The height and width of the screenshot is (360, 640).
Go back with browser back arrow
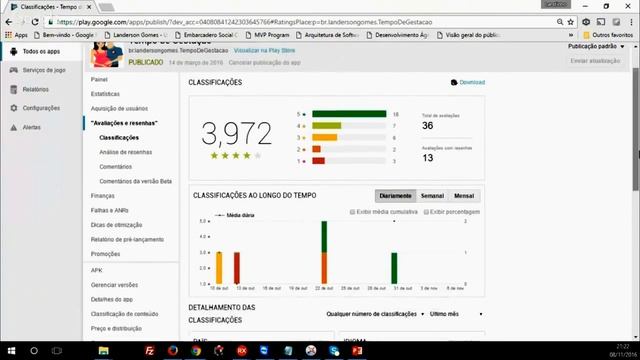(x=9, y=22)
